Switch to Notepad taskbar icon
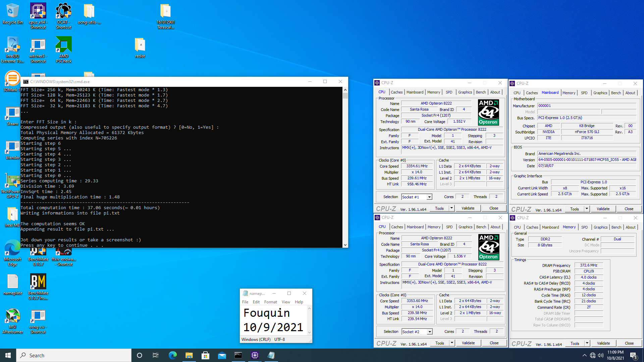This screenshot has width=644, height=362. tap(271, 355)
